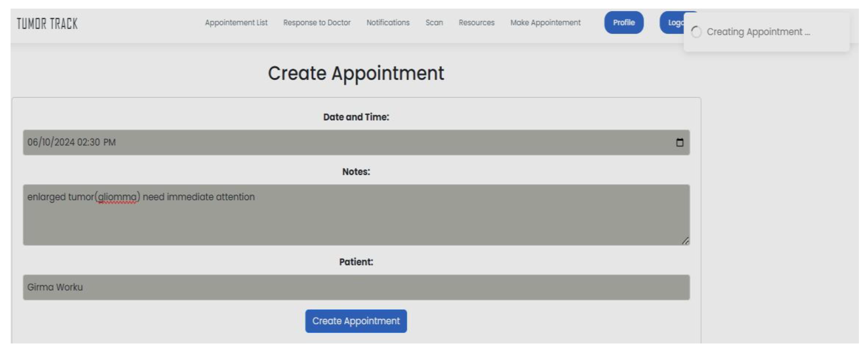Image resolution: width=868 pixels, height=355 pixels.
Task: Open the calendar picker icon
Action: click(x=680, y=142)
